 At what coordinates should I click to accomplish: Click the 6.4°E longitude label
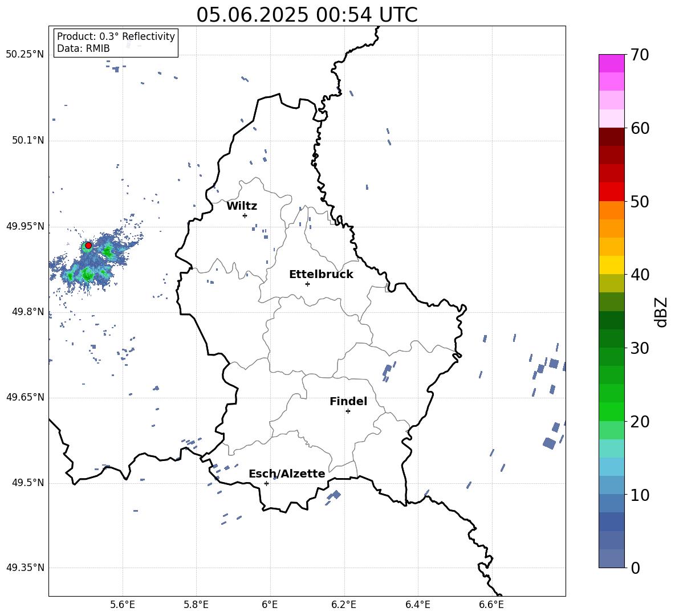click(x=417, y=605)
